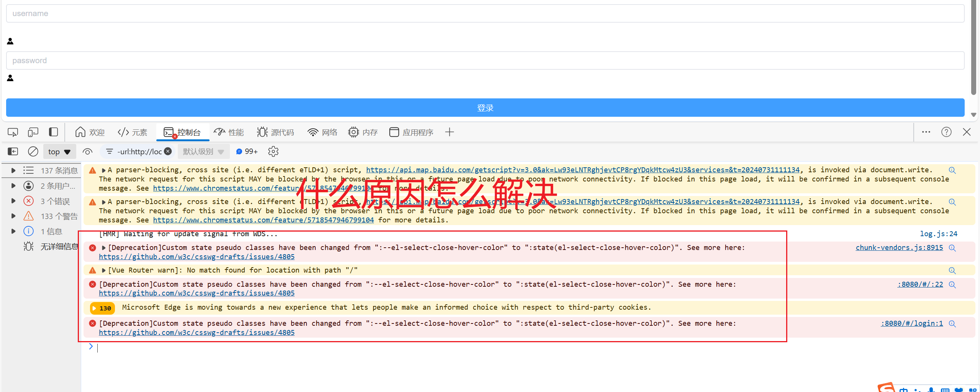Search icon beside chunk-vendors.js:8915
Image resolution: width=980 pixels, height=392 pixels.
pos(952,248)
